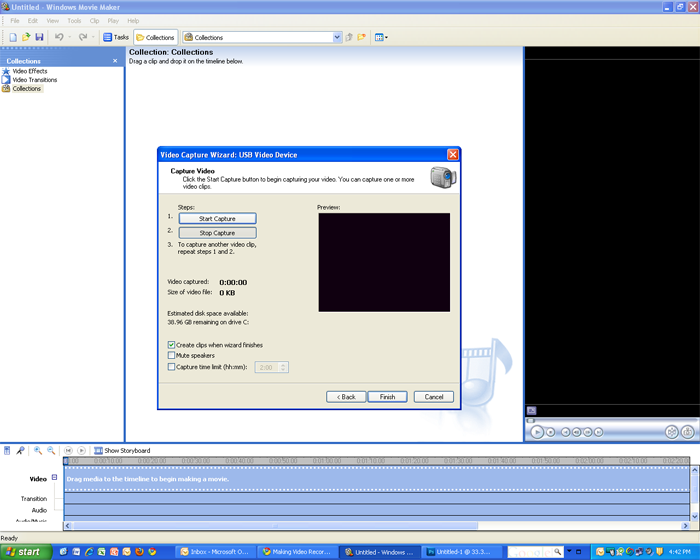Image resolution: width=700 pixels, height=560 pixels.
Task: Click the monitor Play button
Action: tap(537, 432)
